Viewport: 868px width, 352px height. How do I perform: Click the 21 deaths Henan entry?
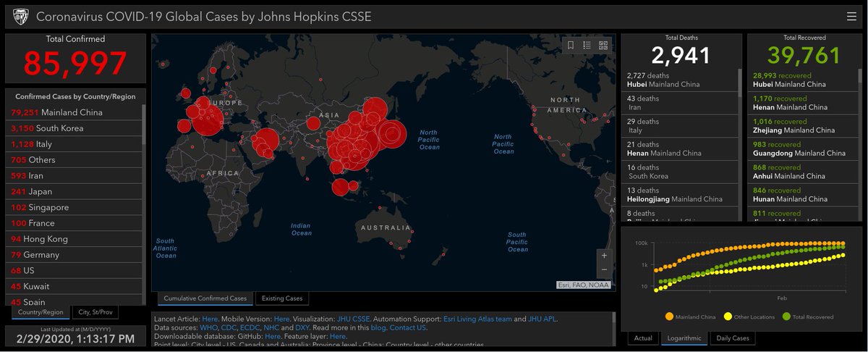680,149
